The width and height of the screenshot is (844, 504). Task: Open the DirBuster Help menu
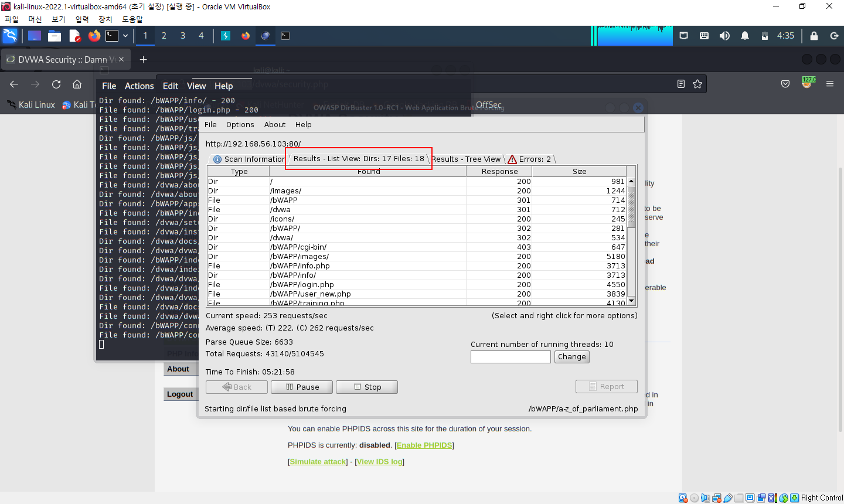pyautogui.click(x=304, y=125)
